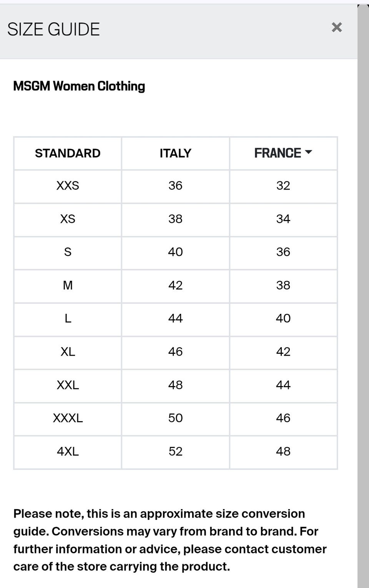Screen dimensions: 369x588
Task: Click the SIZE GUIDE title text
Action: (53, 30)
